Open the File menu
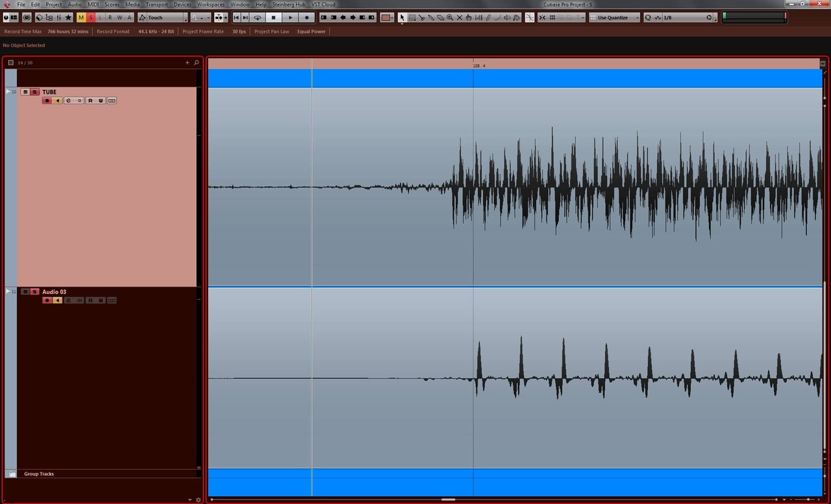 click(x=21, y=5)
